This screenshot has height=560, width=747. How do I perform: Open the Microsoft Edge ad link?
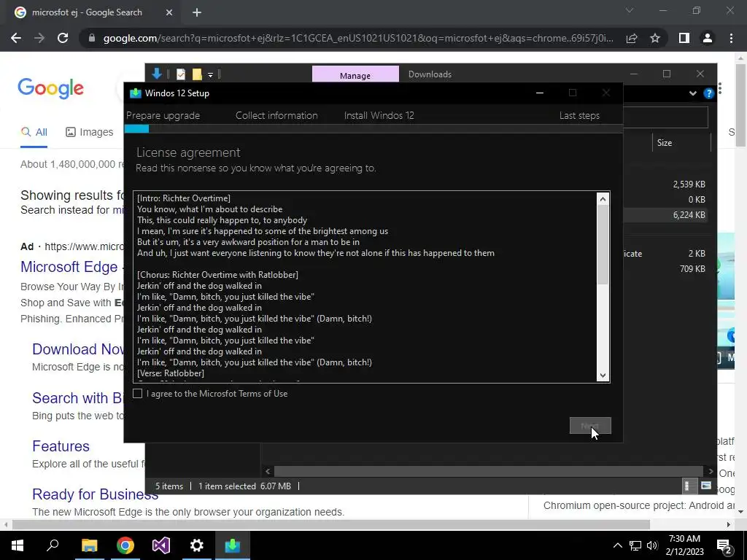coord(69,267)
